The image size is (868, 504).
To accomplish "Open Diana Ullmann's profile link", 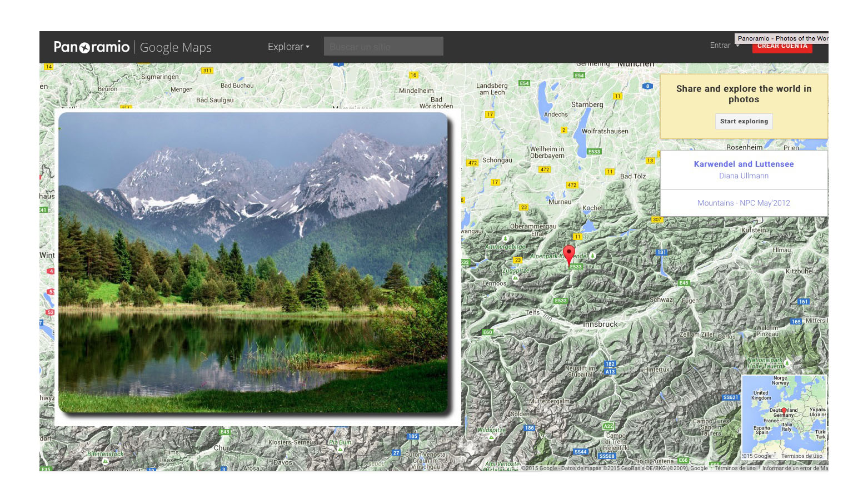I will tap(744, 176).
